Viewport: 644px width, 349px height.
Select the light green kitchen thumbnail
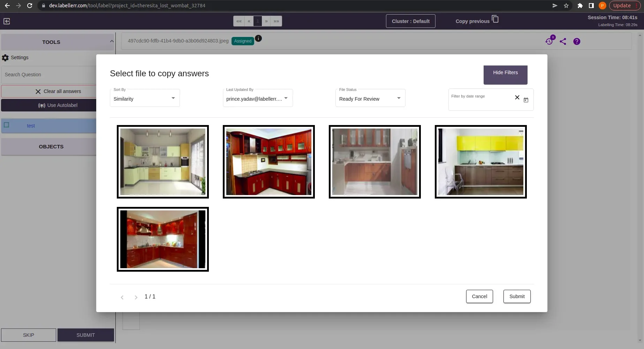(163, 162)
